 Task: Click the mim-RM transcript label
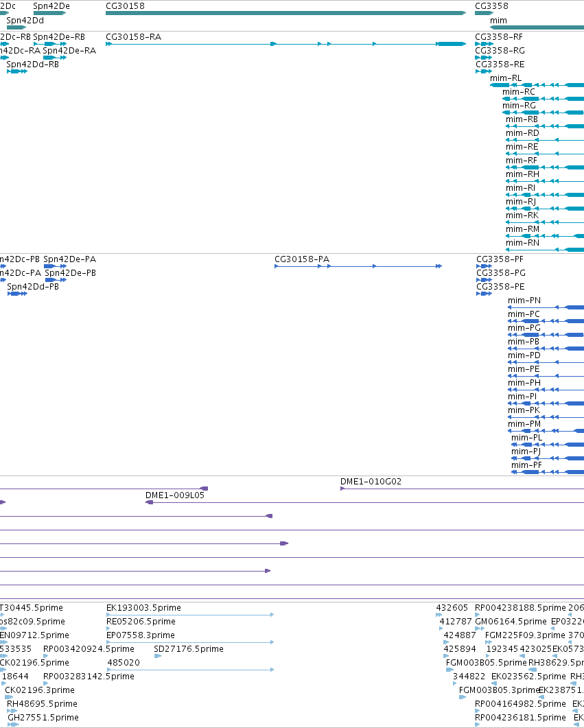[x=523, y=228]
